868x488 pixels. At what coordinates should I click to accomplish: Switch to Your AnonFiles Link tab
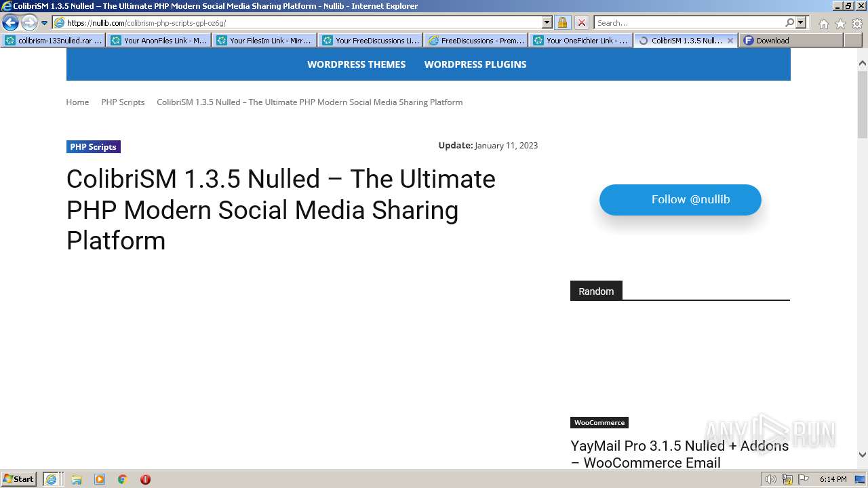click(x=159, y=41)
